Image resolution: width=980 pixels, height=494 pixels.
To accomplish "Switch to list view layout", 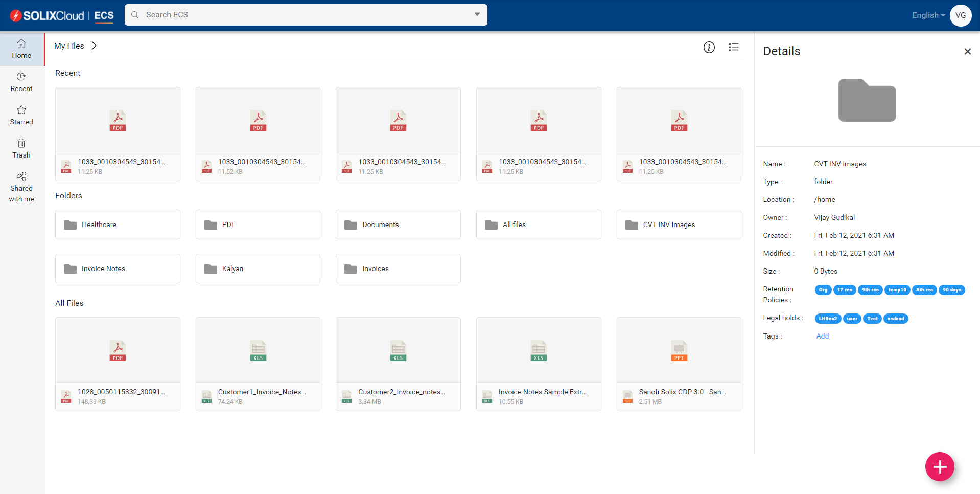I will tap(733, 47).
